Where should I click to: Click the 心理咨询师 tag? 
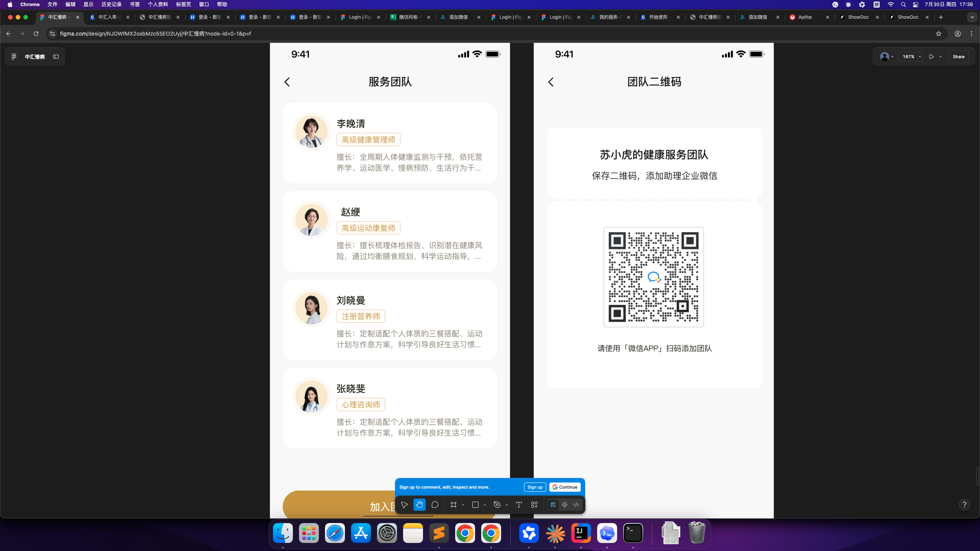click(x=361, y=405)
